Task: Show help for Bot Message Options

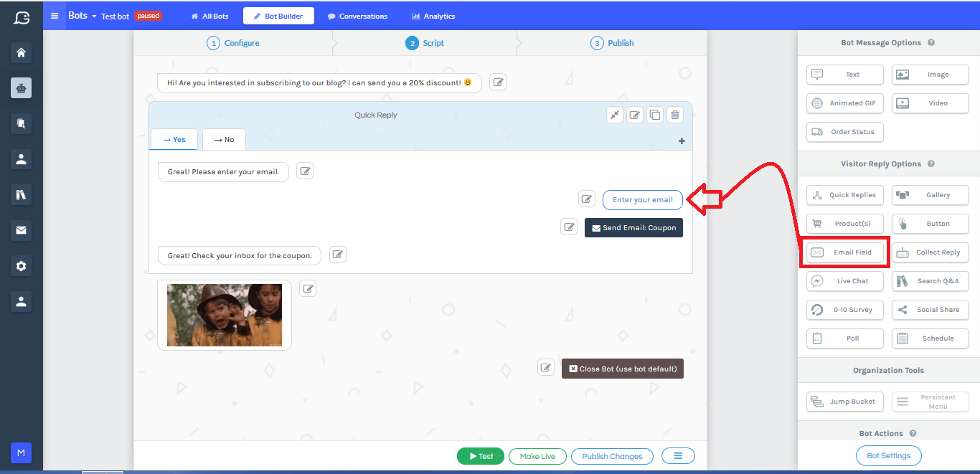Action: coord(931,43)
